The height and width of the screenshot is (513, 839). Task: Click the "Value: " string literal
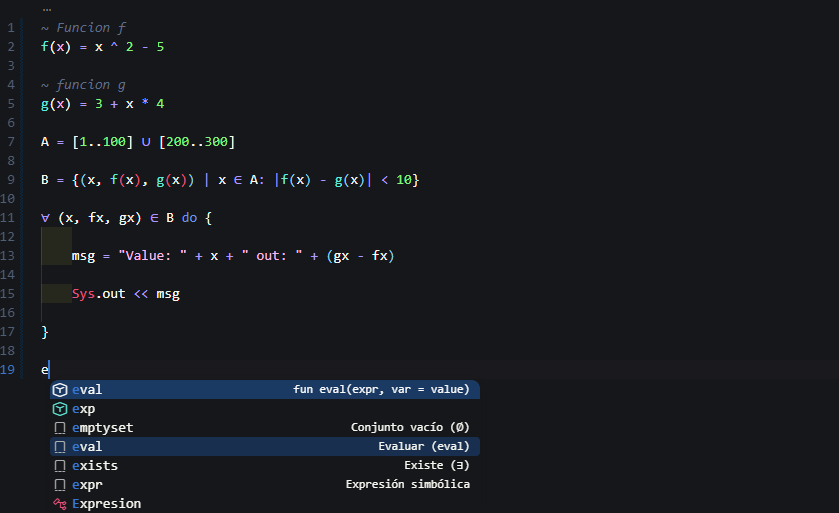coord(152,256)
